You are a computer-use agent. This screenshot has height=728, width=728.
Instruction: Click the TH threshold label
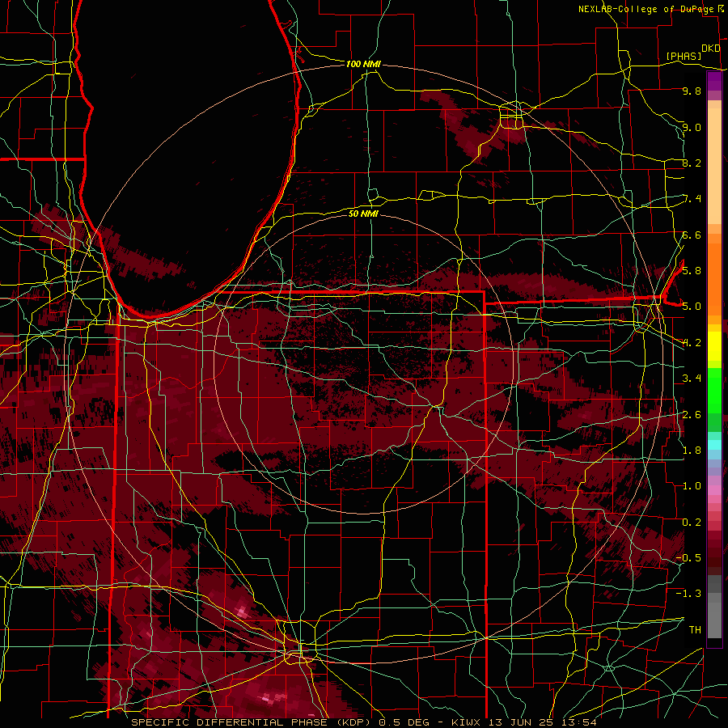[695, 629]
